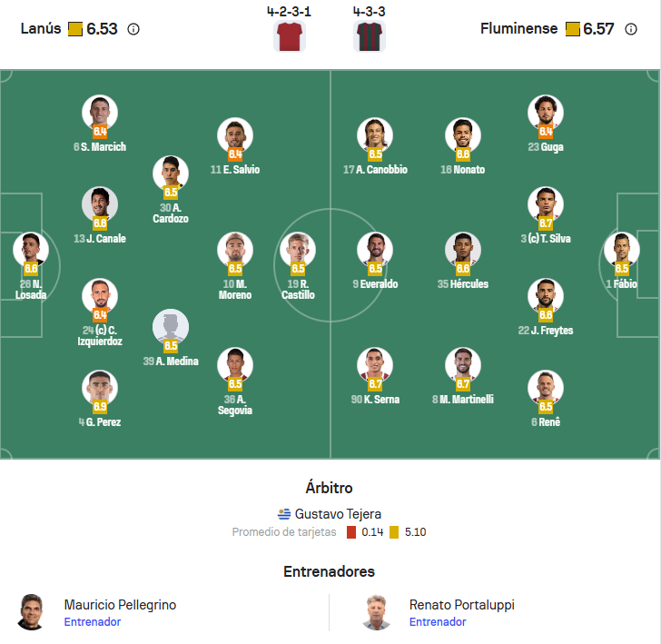This screenshot has height=644, width=661.
Task: Click the info icon next to Fluminense rating
Action: point(631,29)
